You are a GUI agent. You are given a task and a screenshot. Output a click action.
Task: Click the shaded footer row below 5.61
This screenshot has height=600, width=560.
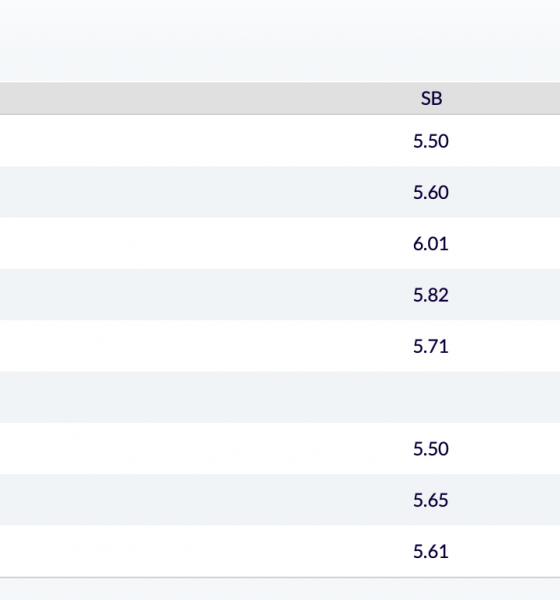(280, 589)
